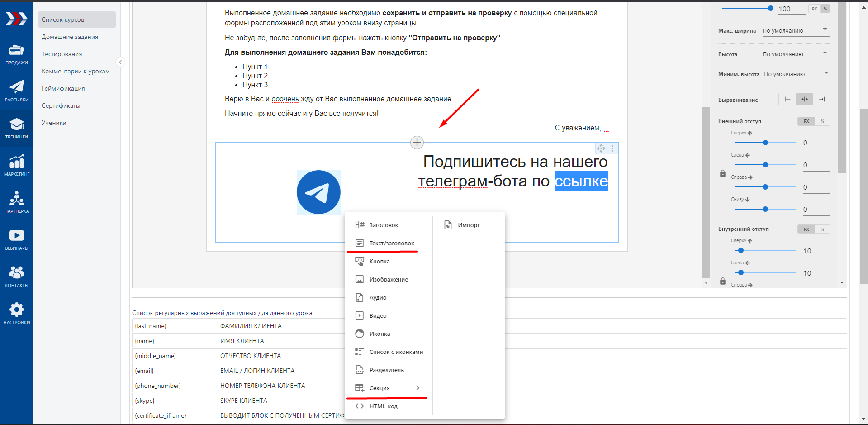Toggle the outer margin lock icon
This screenshot has height=425, width=868.
[x=723, y=174]
